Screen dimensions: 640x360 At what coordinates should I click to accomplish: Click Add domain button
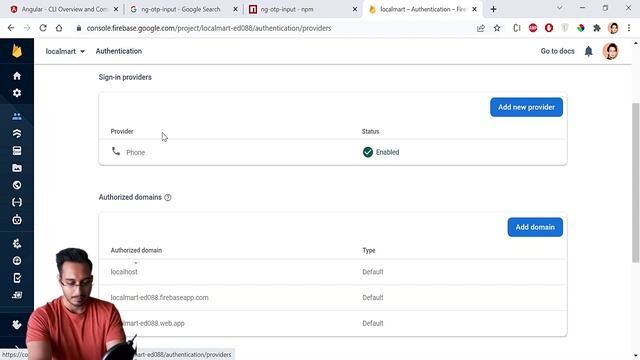point(535,227)
